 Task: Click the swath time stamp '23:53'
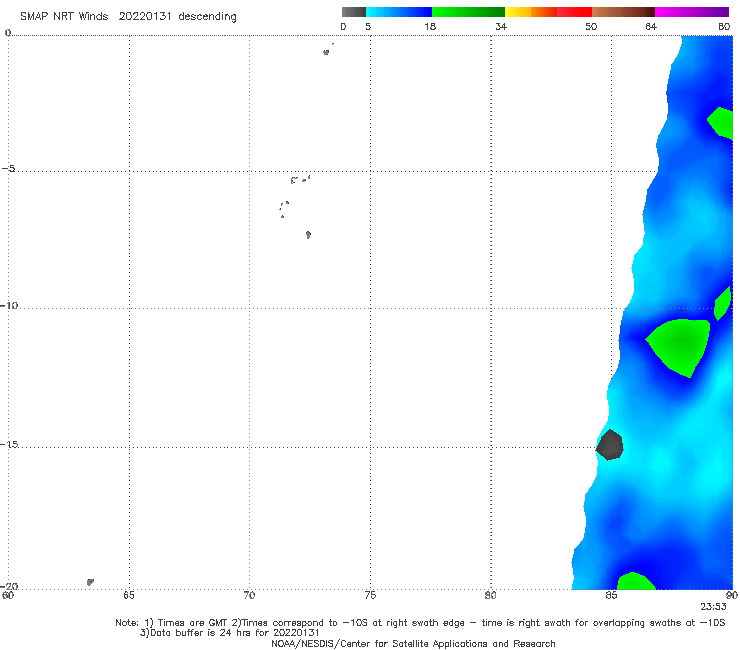click(713, 607)
